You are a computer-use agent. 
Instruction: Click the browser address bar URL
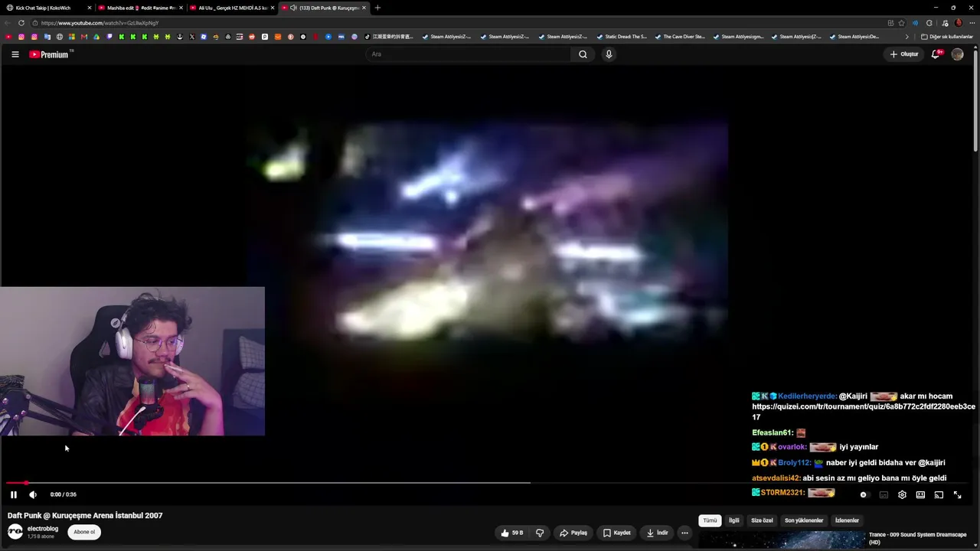(100, 23)
